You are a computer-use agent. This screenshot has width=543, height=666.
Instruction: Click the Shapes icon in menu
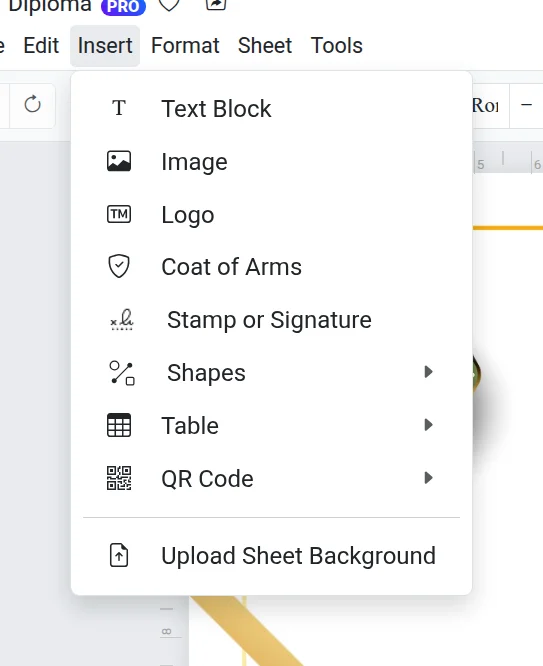click(x=122, y=373)
